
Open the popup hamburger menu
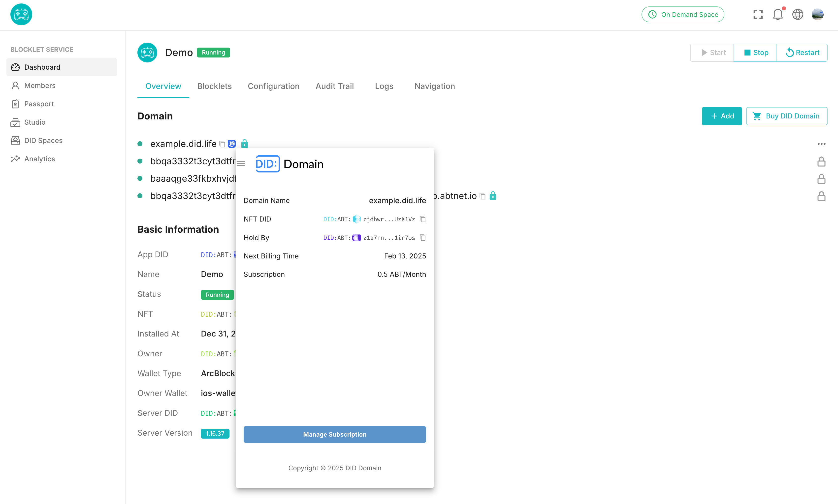pyautogui.click(x=241, y=164)
